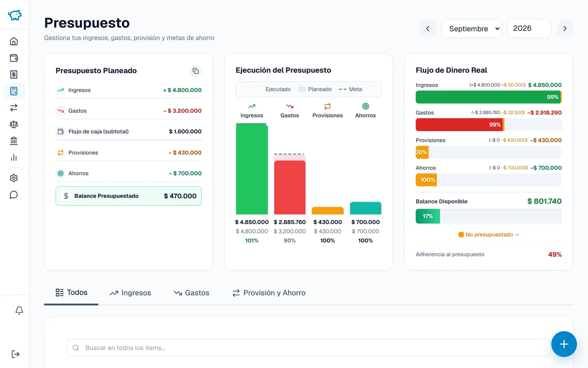Click the Buscar en todos los ítems field
Image resolution: width=588 pixels, height=368 pixels.
pos(308,348)
